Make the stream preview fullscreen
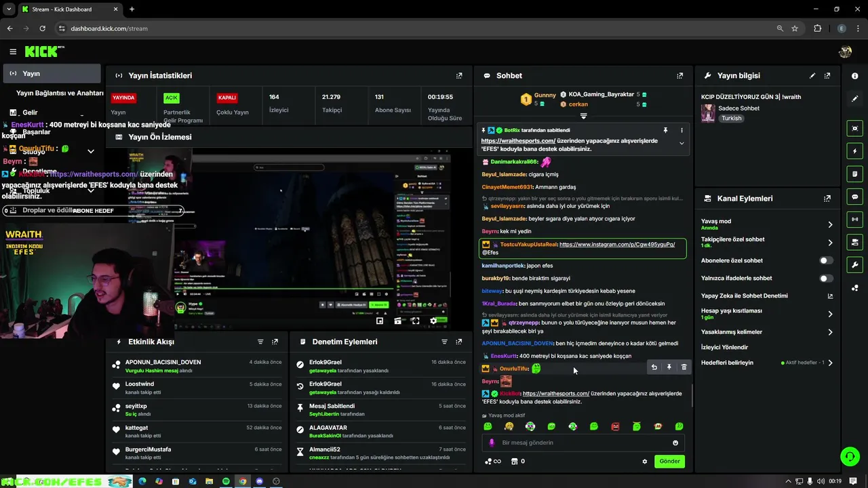This screenshot has height=488, width=868. click(x=416, y=321)
